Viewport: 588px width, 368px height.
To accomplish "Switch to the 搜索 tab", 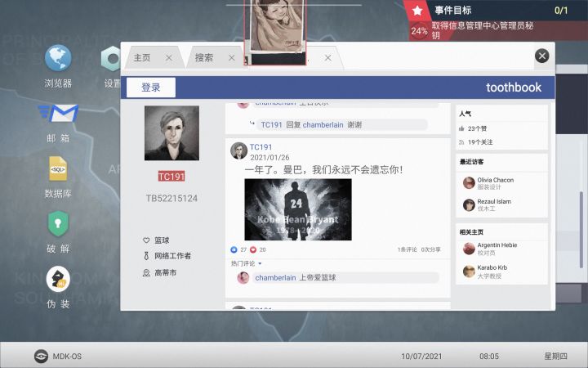I will point(204,57).
